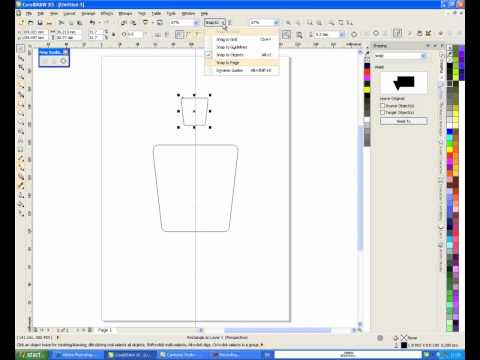
Task: Click the Save icon in standard toolbar
Action: (x=40, y=23)
